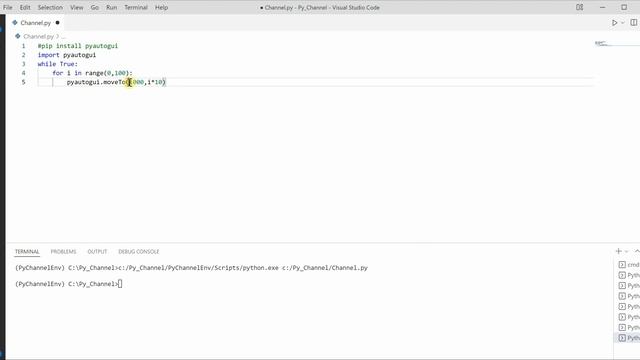This screenshot has height=360, width=640.
Task: Open the View menu
Action: (76, 7)
